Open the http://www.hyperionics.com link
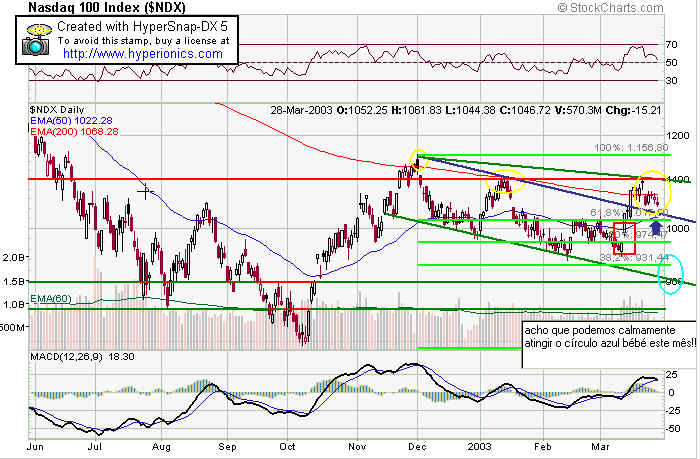 (x=142, y=54)
